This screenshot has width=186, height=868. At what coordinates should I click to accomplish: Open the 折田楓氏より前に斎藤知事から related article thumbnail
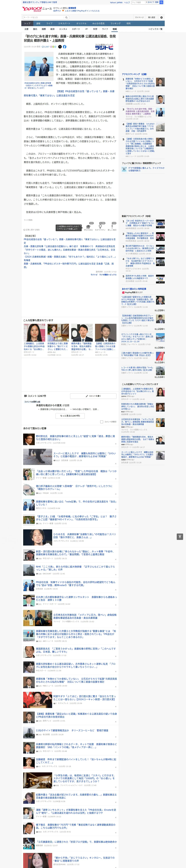point(58,333)
